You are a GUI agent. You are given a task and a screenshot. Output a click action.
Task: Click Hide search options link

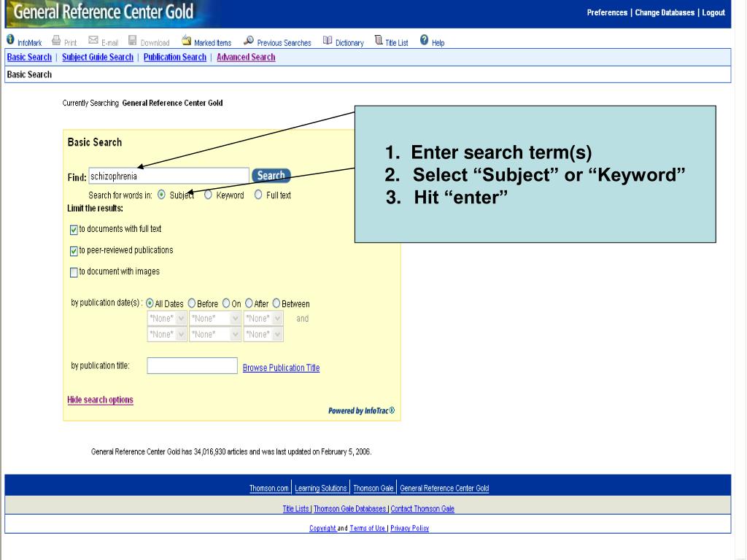[x=100, y=400]
